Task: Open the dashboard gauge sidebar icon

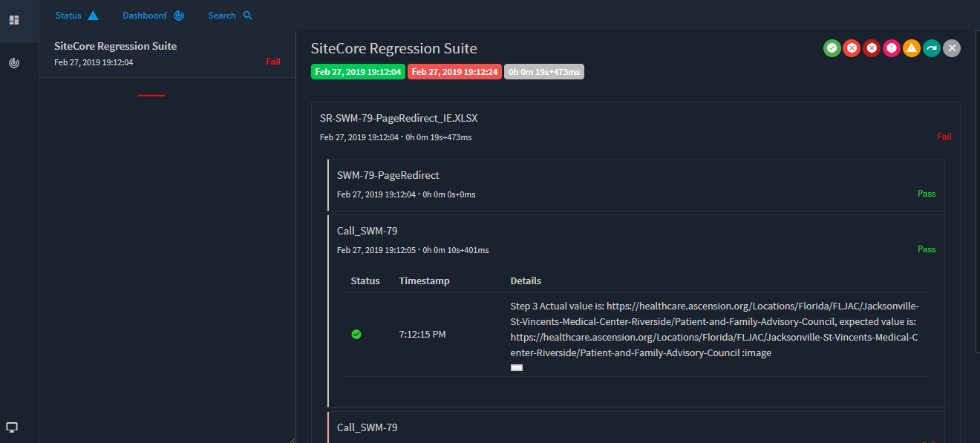Action: click(14, 63)
